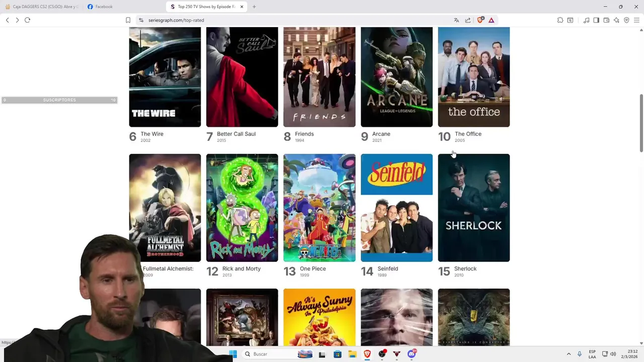Open the Better Call Saul poster
644x362 pixels.
pos(242,77)
